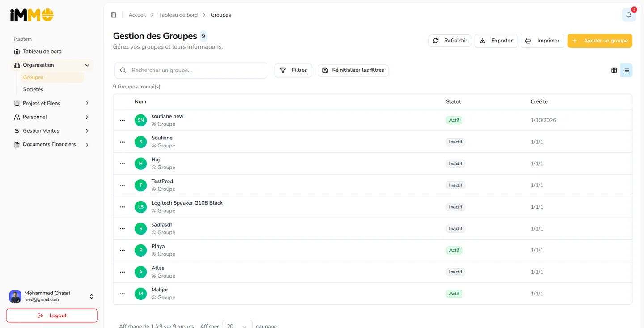644x328 pixels.
Task: Click Mohammed Chaari's profile picture
Action: [x=15, y=296]
